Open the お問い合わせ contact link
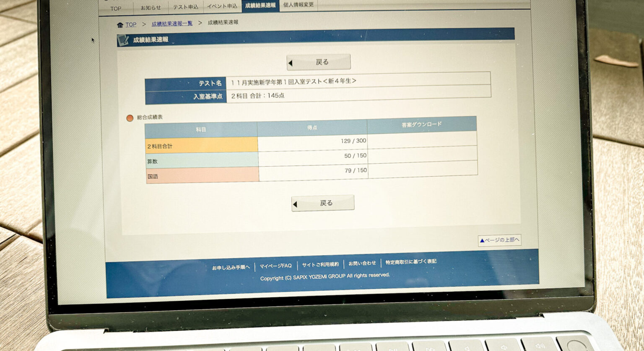The width and height of the screenshot is (644, 351). [x=363, y=263]
